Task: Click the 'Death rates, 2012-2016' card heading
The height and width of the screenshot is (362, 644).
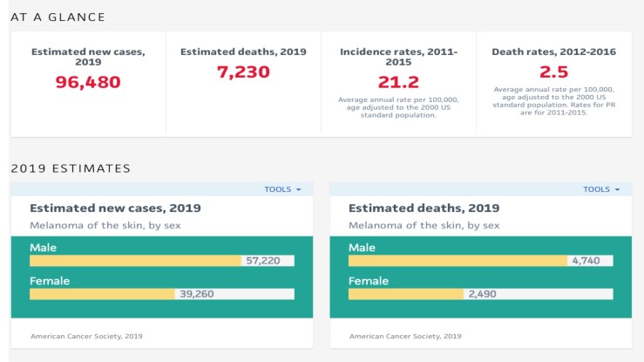Action: [553, 52]
